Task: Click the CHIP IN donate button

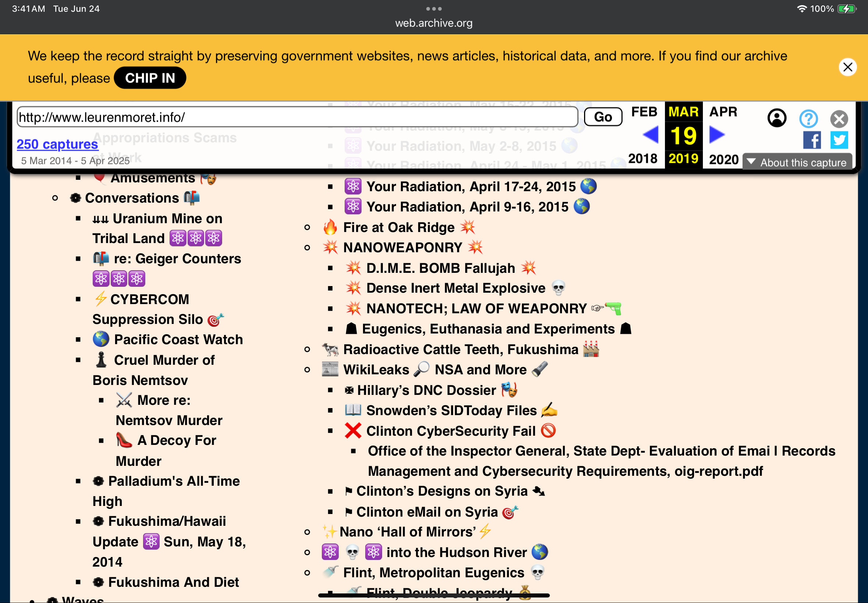Action: 150,78
